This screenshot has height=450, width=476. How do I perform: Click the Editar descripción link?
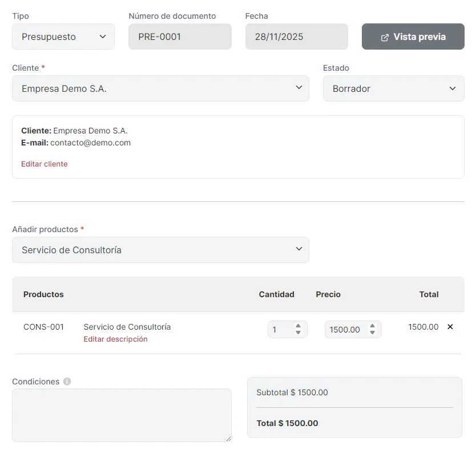coord(115,339)
